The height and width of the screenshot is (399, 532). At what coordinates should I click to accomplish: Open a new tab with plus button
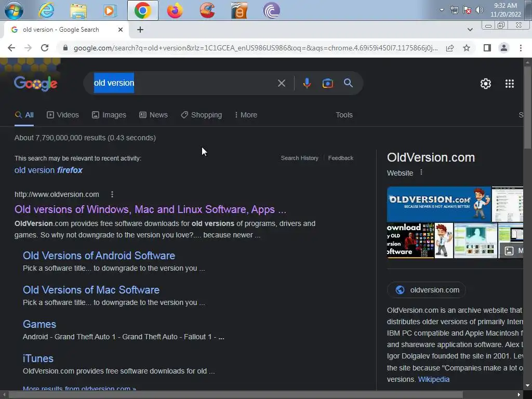140,30
